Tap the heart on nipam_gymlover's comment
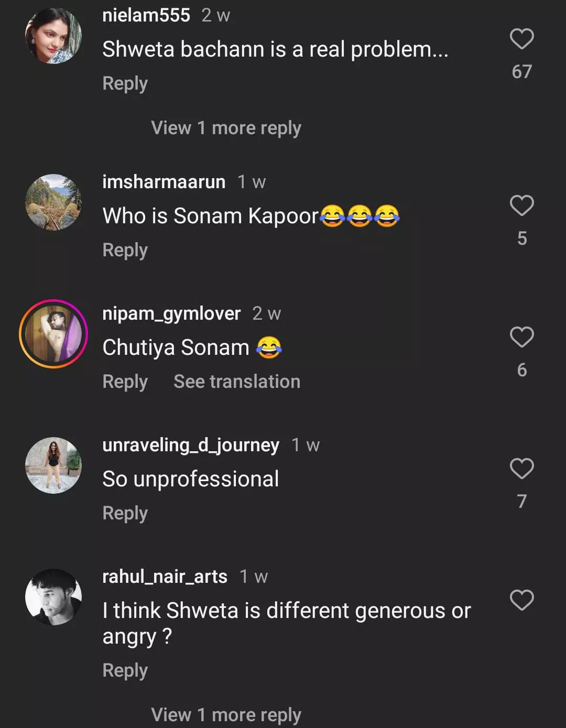Image resolution: width=566 pixels, height=728 pixels. pyautogui.click(x=521, y=337)
